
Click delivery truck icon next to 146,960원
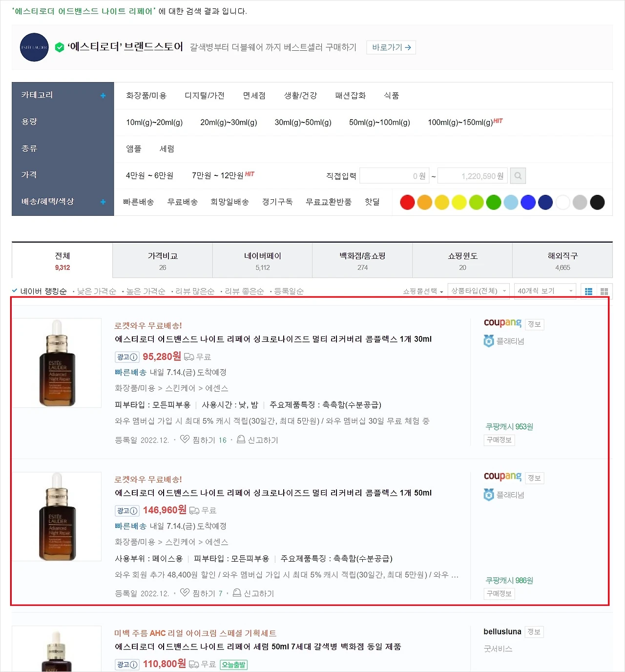[x=194, y=510]
